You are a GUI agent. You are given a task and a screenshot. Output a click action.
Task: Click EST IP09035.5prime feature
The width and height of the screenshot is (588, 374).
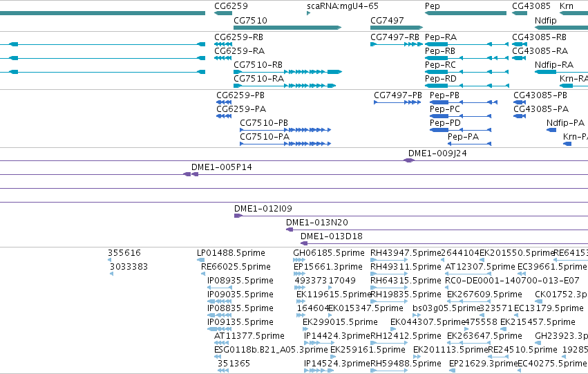click(x=219, y=301)
